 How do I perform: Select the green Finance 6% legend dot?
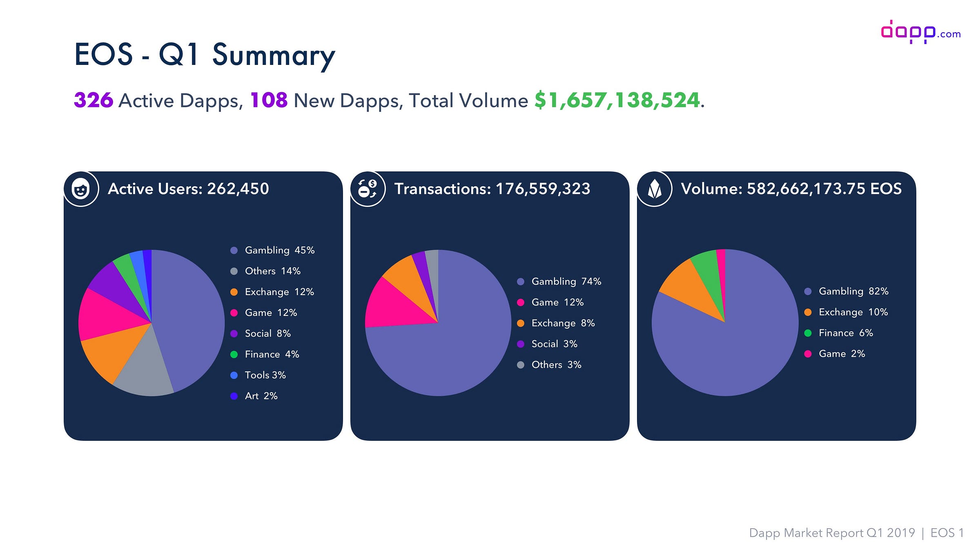click(808, 333)
